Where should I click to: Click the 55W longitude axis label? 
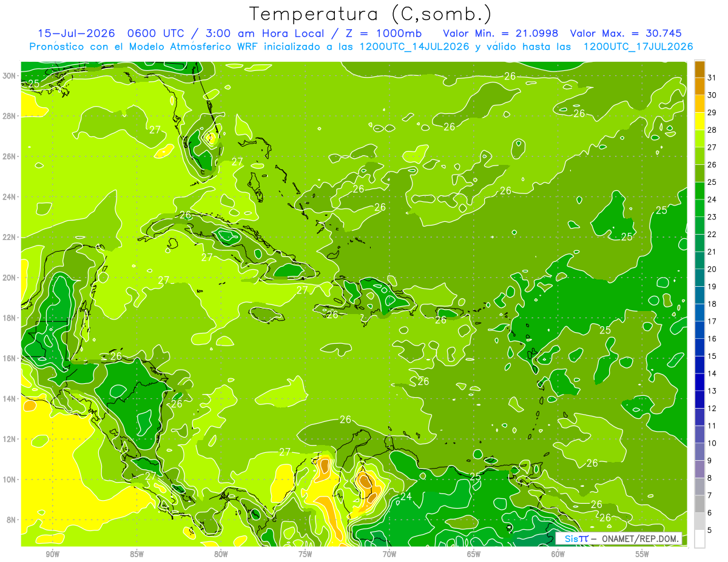[x=642, y=554]
